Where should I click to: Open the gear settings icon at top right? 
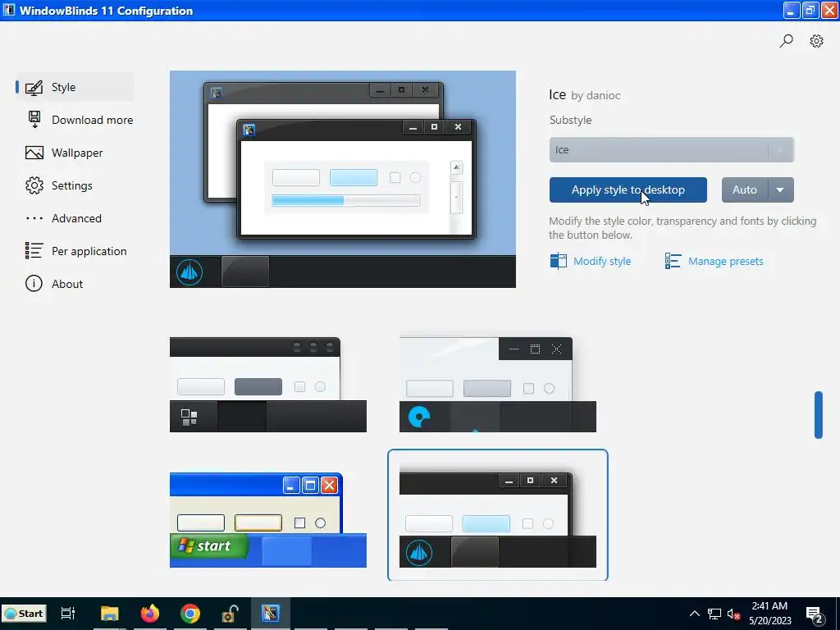816,41
